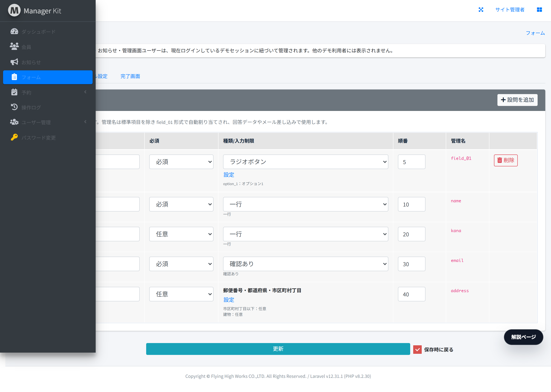Click the フォーム clipboard icon in the sidebar
The height and width of the screenshot is (392, 551).
[x=14, y=77]
